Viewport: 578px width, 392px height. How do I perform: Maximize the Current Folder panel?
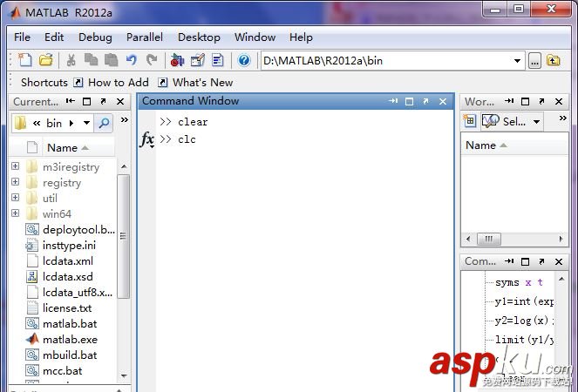(86, 101)
